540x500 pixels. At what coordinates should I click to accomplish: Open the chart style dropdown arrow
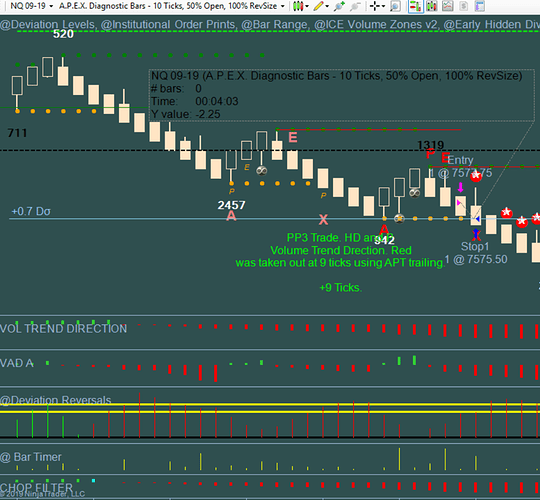(307, 6)
